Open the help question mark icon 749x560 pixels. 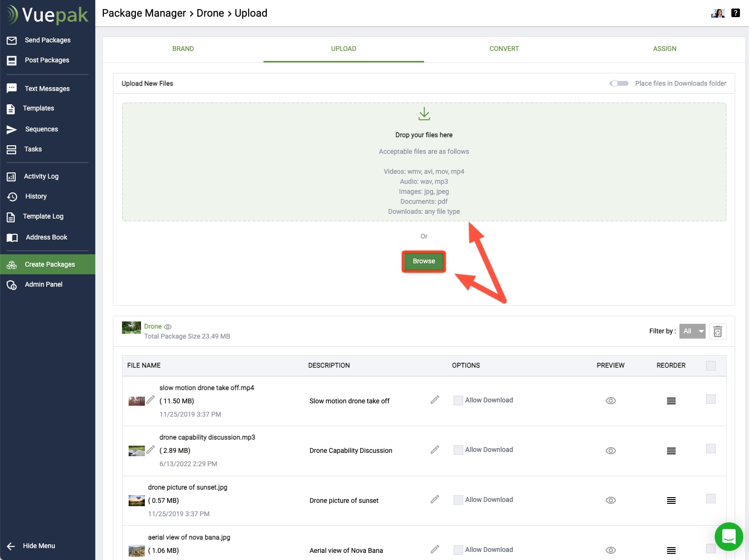tap(736, 13)
